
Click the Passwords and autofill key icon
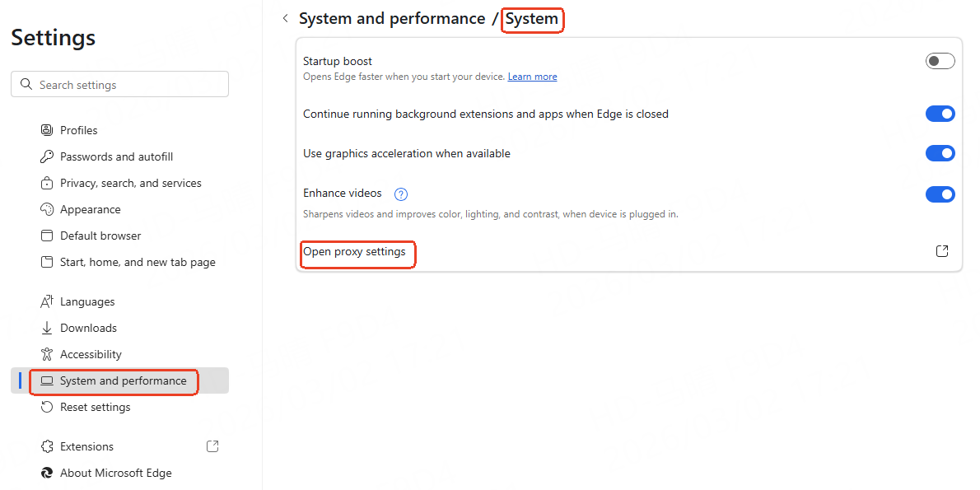[46, 156]
